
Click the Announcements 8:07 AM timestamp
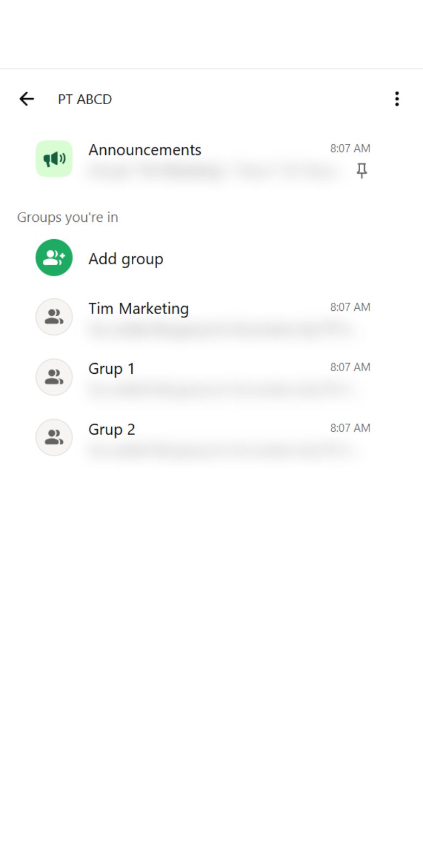coord(350,148)
